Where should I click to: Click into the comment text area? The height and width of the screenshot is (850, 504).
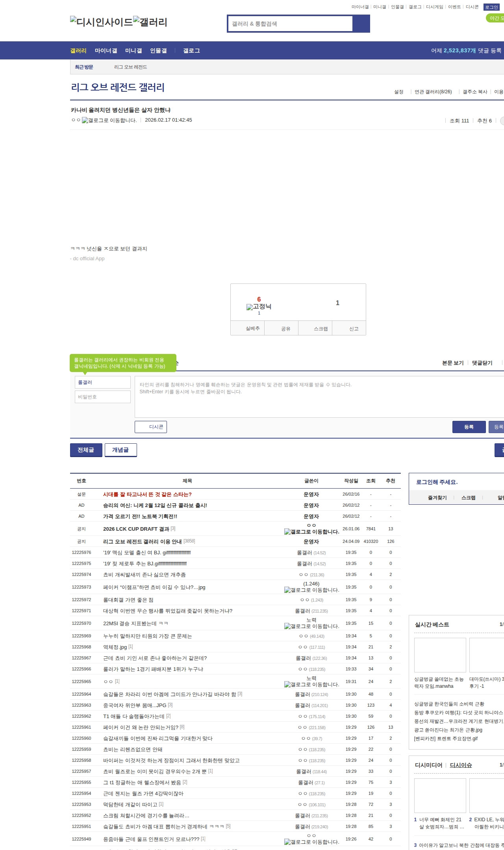pyautogui.click(x=319, y=397)
